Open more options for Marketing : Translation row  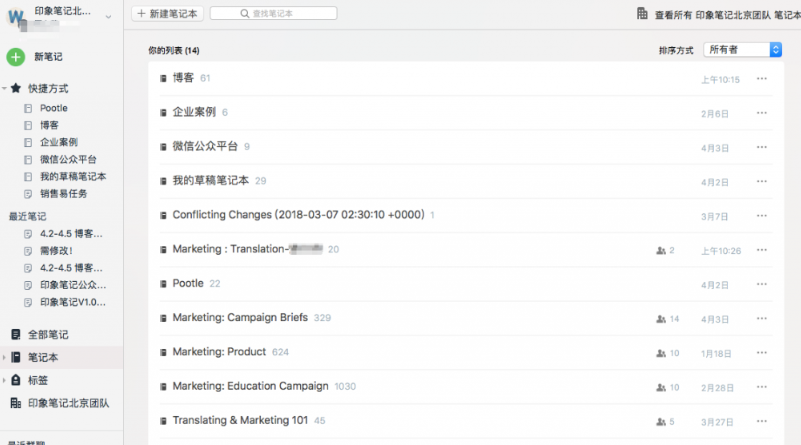click(x=762, y=250)
